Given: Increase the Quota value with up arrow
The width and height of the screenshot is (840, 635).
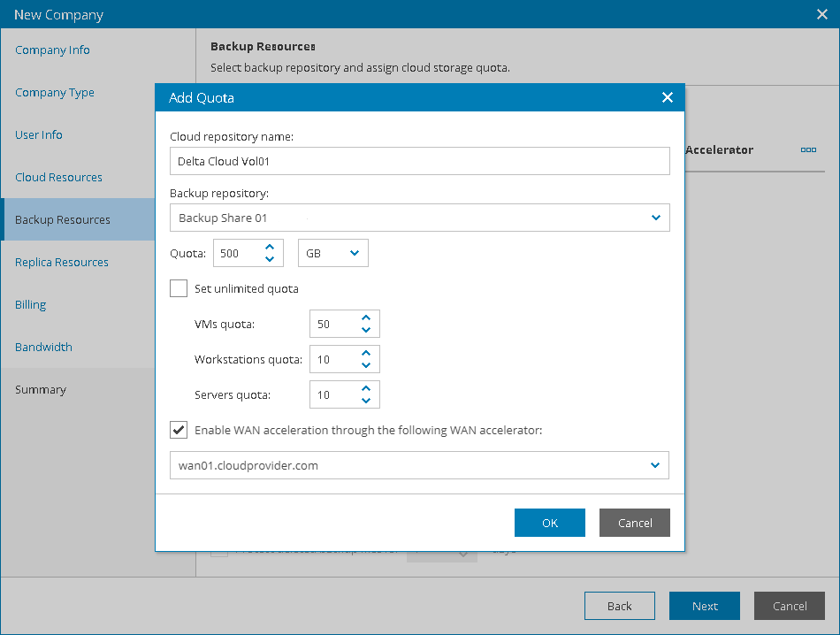Looking at the screenshot, I should tap(270, 247).
